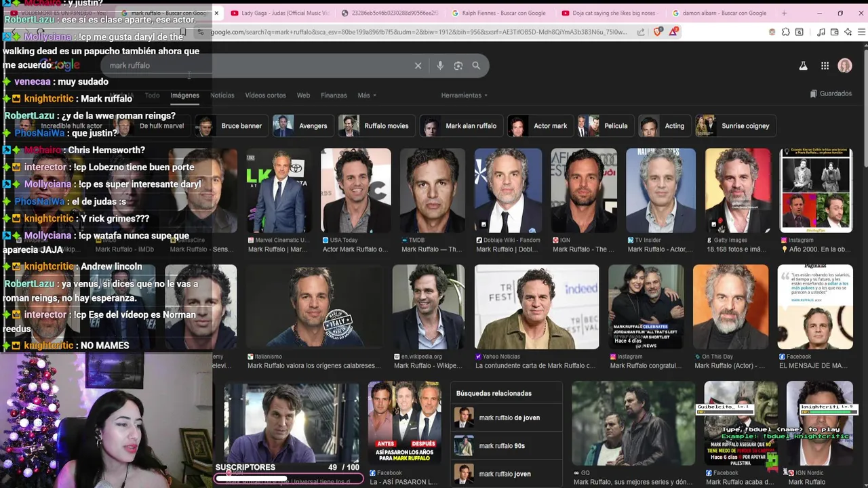The width and height of the screenshot is (868, 488).
Task: Open the Instagram Año 2000 collage result
Action: tap(816, 190)
